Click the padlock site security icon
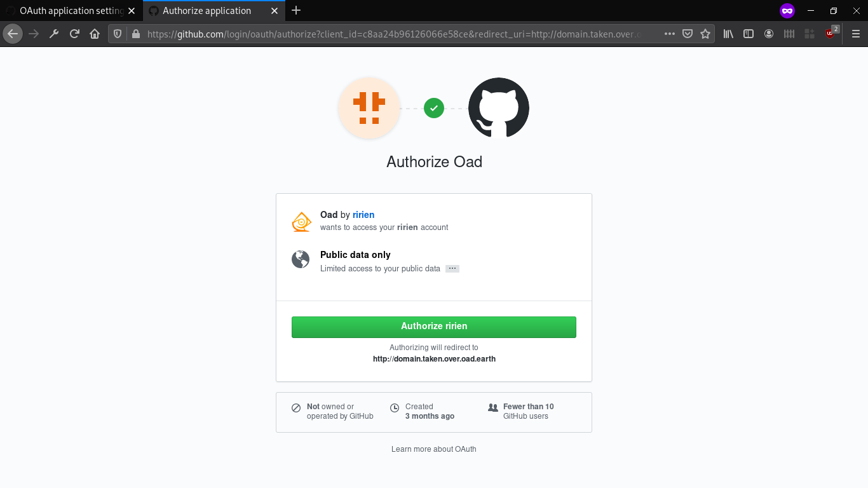868x488 pixels. [135, 34]
